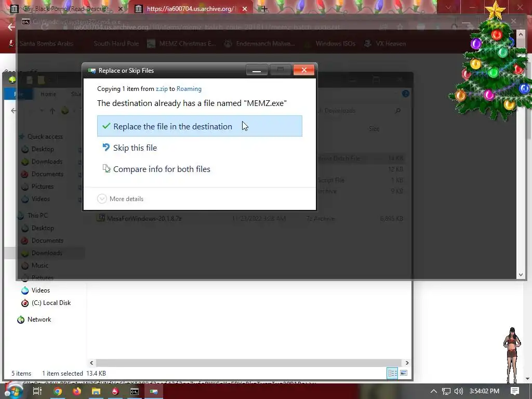Open a new browser tab
The width and height of the screenshot is (532, 399).
[264, 9]
